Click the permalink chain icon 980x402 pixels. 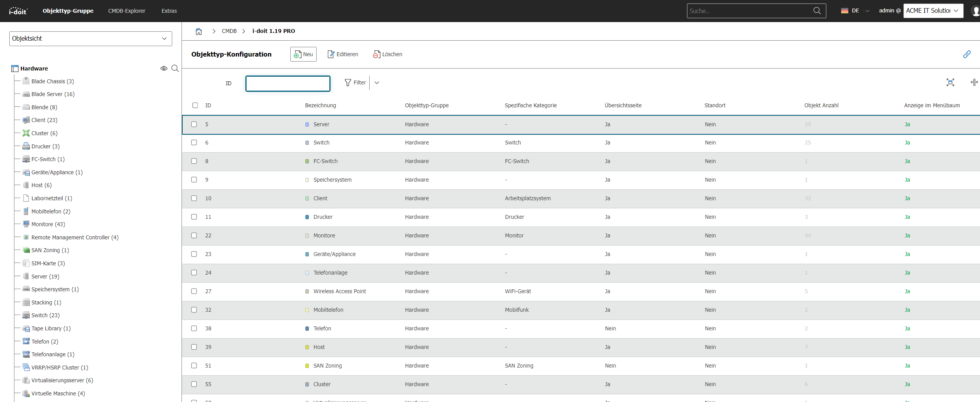pyautogui.click(x=967, y=54)
